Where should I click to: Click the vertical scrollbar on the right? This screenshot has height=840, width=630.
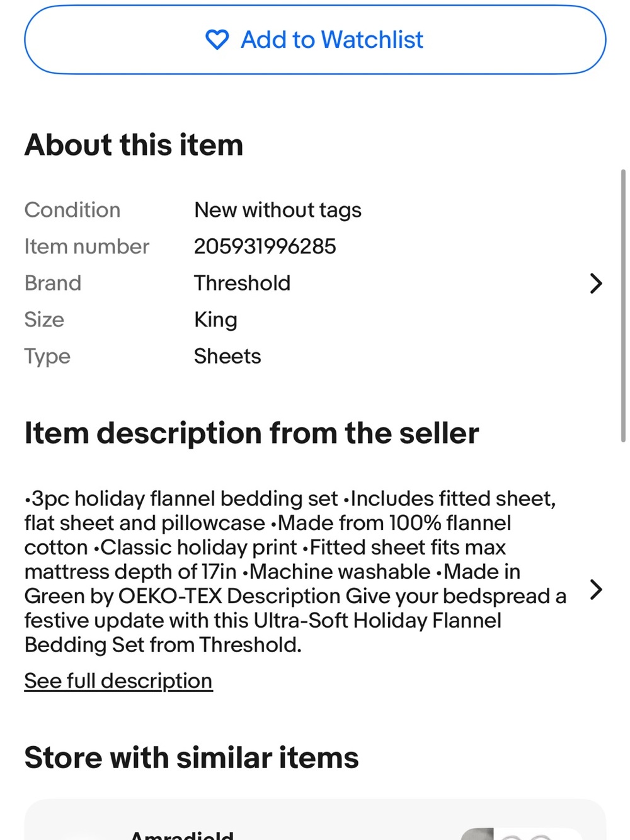tap(623, 306)
